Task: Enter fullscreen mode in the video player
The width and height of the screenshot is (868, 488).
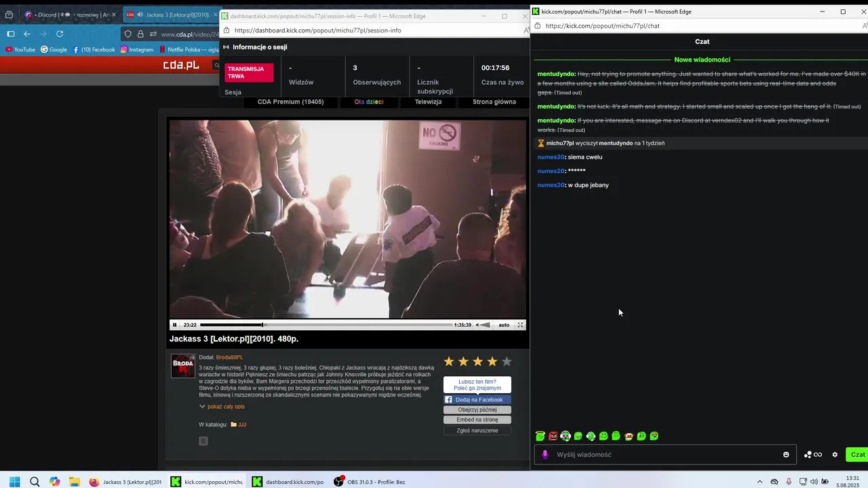Action: 521,325
